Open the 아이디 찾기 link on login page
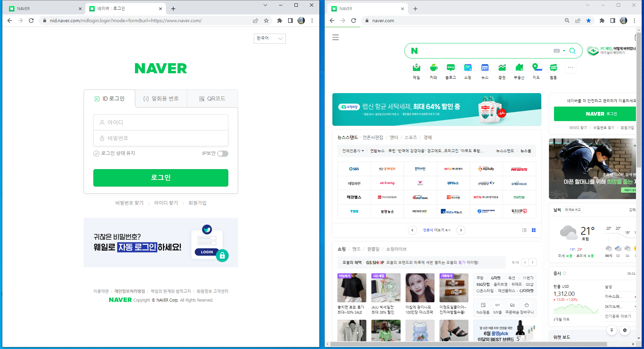The height and width of the screenshot is (349, 644). [166, 203]
